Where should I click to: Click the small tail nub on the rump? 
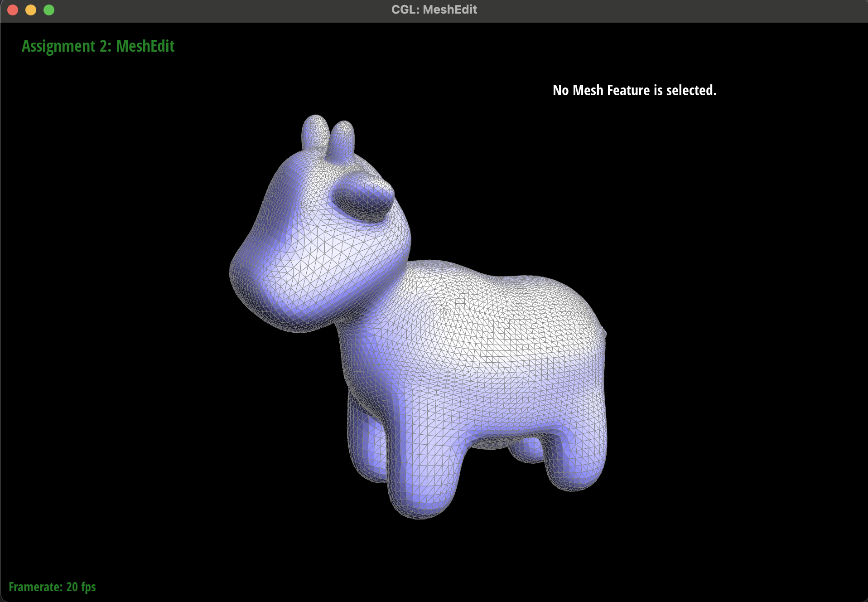(x=604, y=333)
